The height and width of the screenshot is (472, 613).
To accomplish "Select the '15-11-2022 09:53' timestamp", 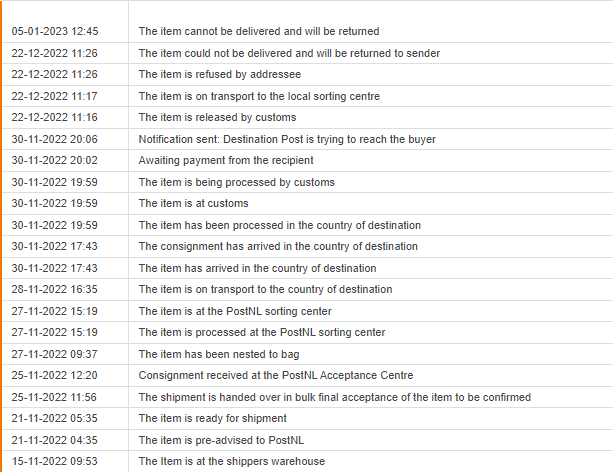I will point(55,461).
